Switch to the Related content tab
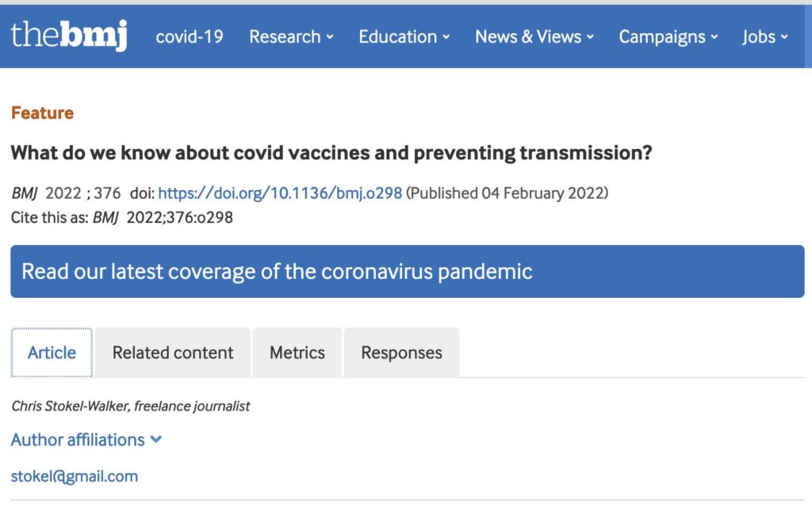812x508 pixels. (173, 353)
